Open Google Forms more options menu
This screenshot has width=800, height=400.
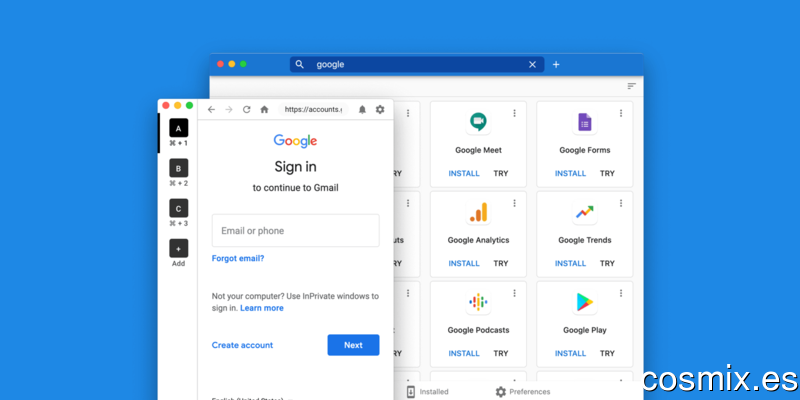pyautogui.click(x=621, y=113)
